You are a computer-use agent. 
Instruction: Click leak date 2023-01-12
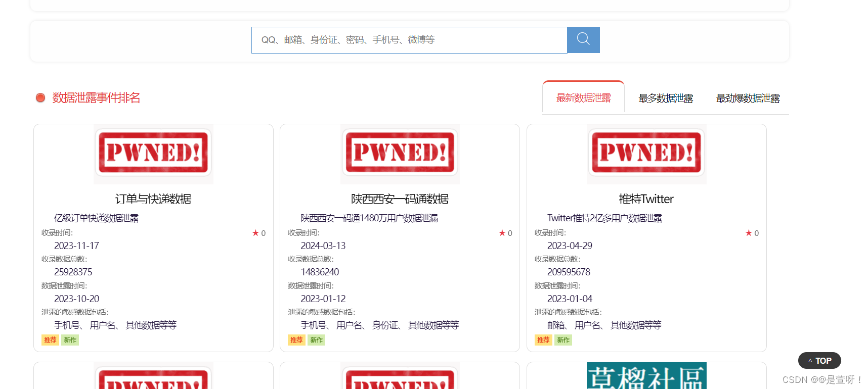[x=323, y=299]
